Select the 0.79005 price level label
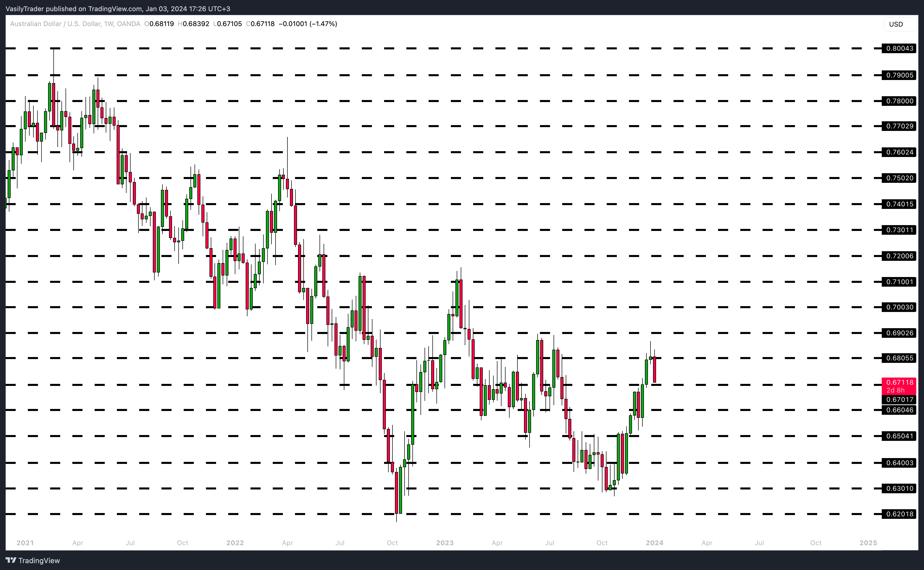 tap(899, 75)
